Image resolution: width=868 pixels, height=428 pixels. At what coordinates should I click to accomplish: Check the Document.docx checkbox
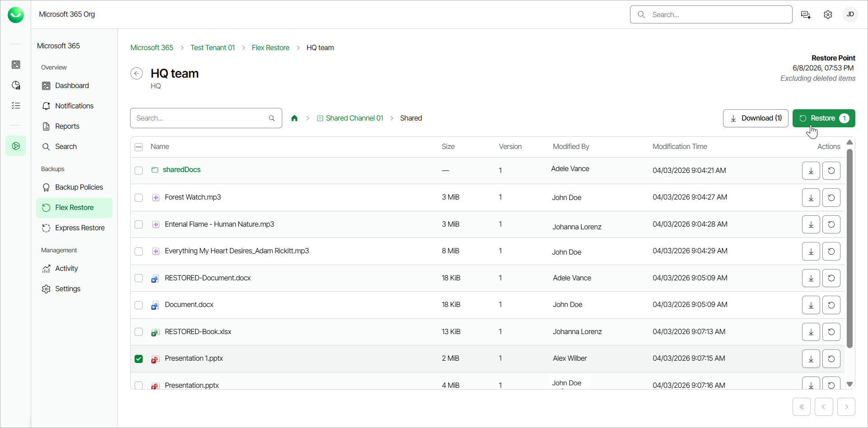(x=139, y=305)
